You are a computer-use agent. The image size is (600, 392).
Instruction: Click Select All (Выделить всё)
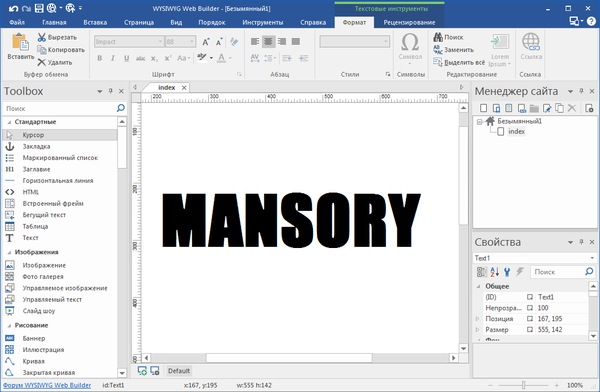point(459,62)
